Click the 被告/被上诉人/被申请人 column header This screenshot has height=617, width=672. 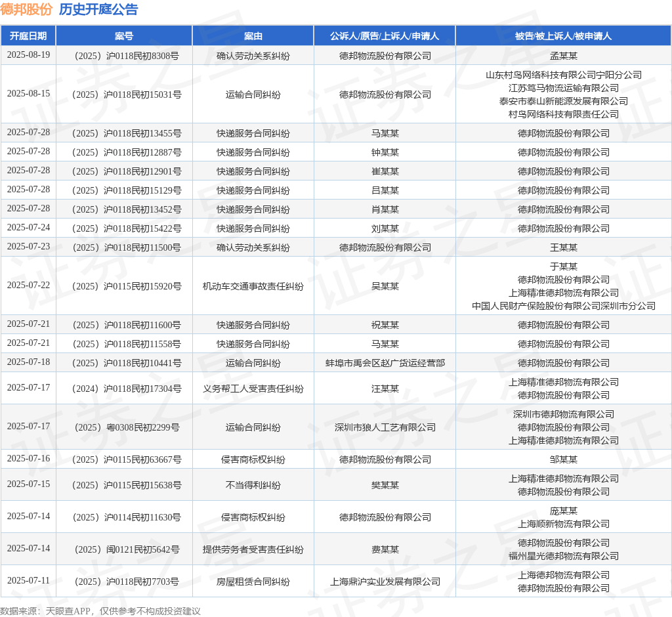click(x=563, y=36)
